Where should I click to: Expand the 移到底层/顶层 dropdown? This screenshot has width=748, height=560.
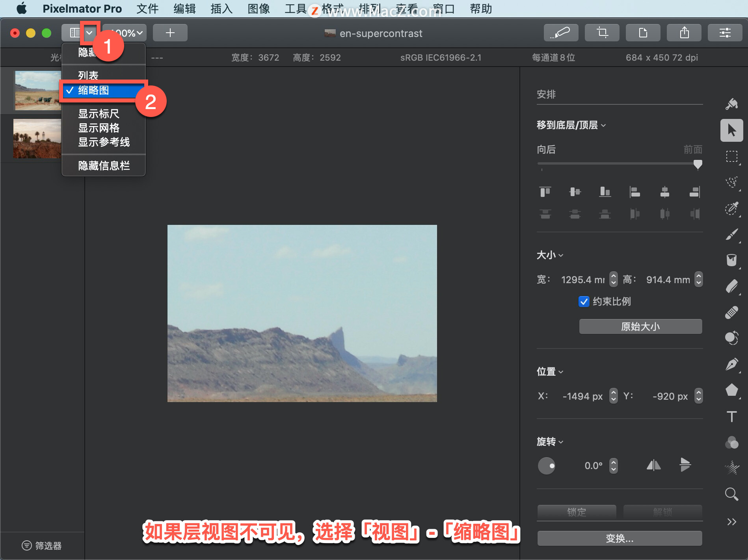point(571,125)
